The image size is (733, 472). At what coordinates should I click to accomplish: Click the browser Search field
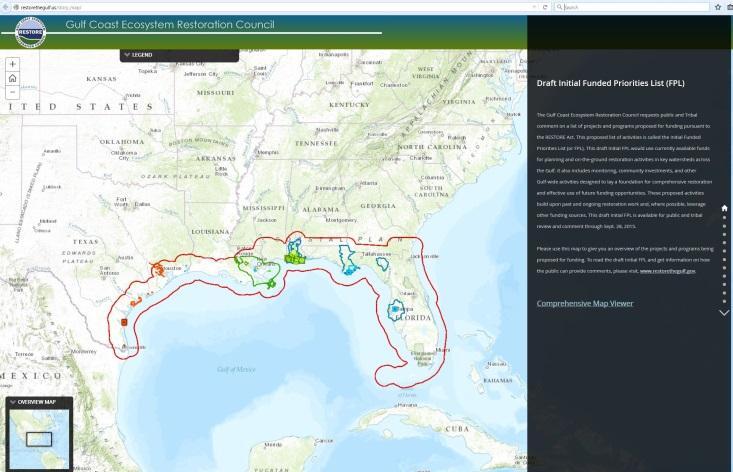pos(632,7)
